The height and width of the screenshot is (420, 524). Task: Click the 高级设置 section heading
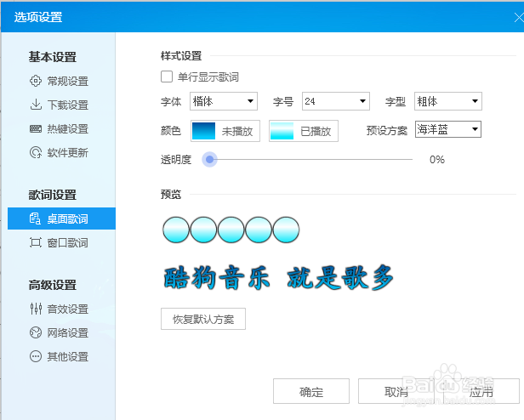pos(53,285)
